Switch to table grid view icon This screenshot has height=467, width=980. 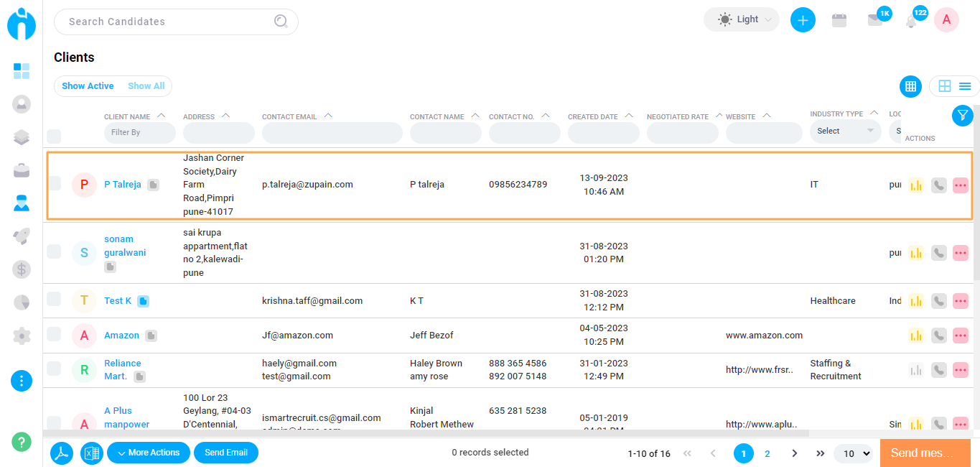(x=910, y=86)
